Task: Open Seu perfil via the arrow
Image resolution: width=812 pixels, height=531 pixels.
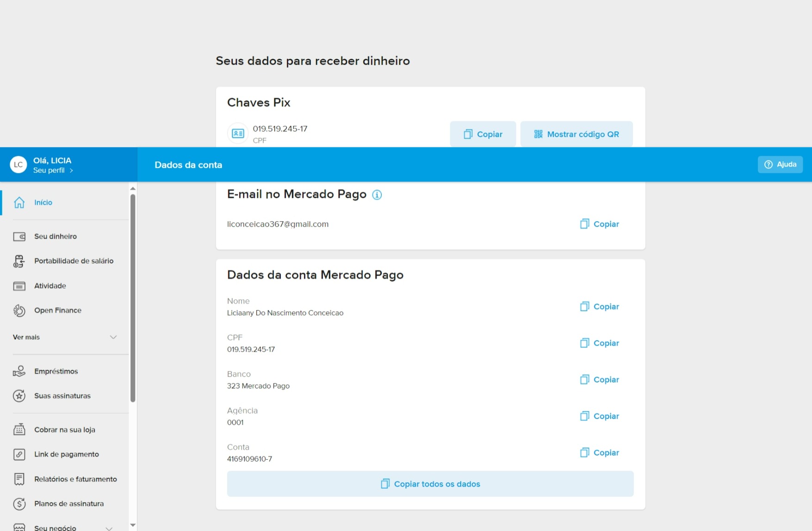Action: click(x=71, y=171)
